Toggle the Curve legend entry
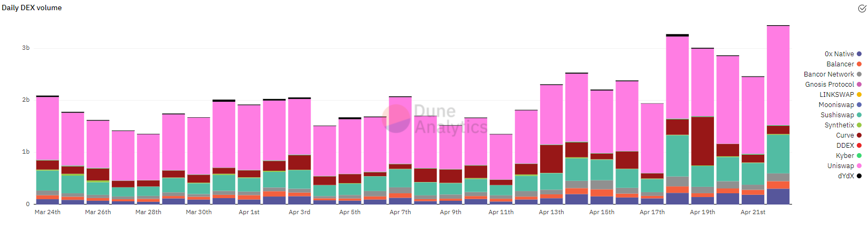Viewport: 868px width, 227px height. click(x=844, y=135)
